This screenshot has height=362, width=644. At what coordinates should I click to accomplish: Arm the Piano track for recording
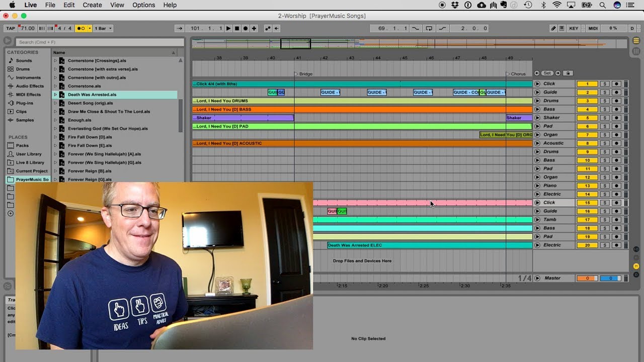[x=616, y=186]
